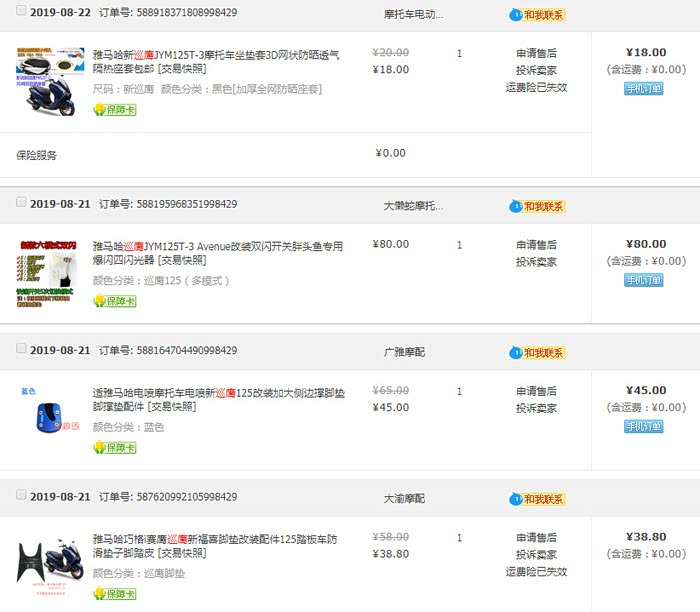Tick the checkbox for order 588195968351998429
This screenshot has width=700, height=612.
coord(21,202)
